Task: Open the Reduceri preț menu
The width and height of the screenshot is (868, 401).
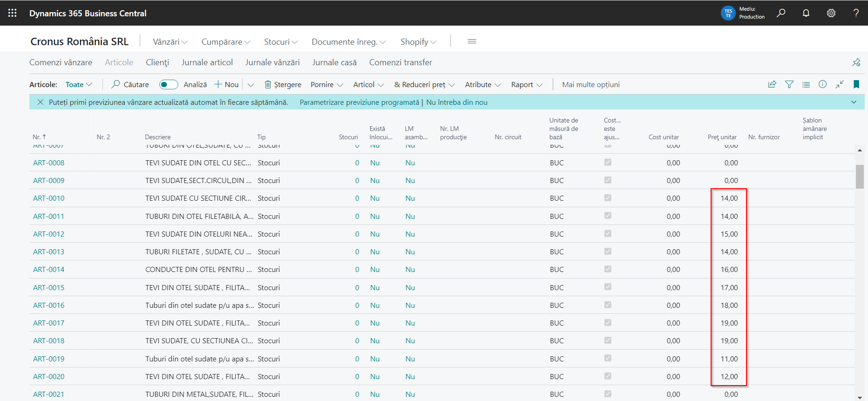Action: [424, 84]
